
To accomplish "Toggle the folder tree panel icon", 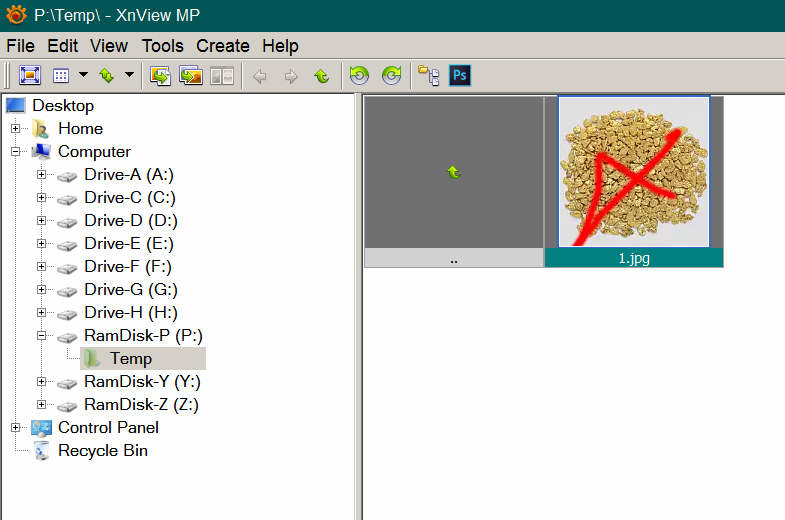I will (429, 76).
